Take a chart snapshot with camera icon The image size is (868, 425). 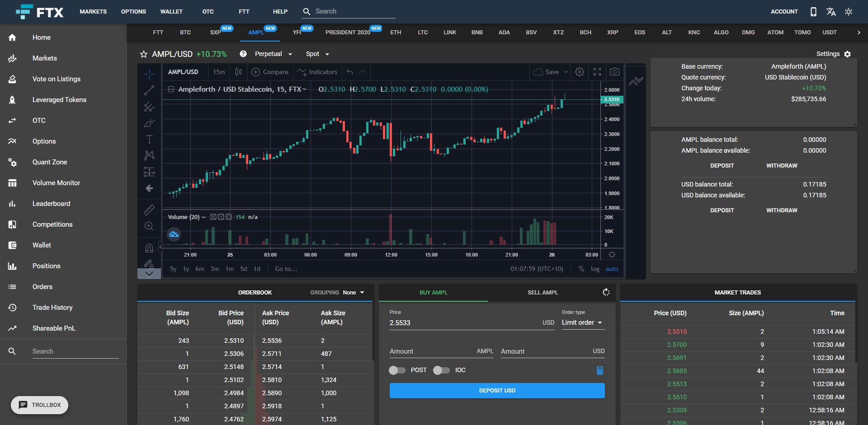pos(614,72)
